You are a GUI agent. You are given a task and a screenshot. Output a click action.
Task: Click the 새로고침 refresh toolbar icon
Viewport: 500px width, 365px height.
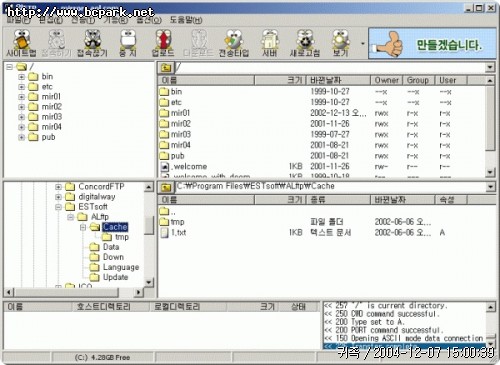click(x=305, y=43)
